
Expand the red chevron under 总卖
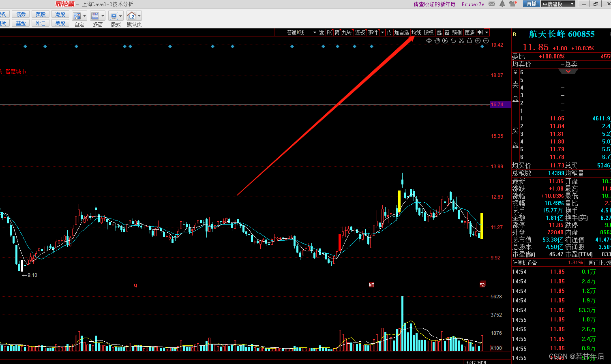point(568,71)
